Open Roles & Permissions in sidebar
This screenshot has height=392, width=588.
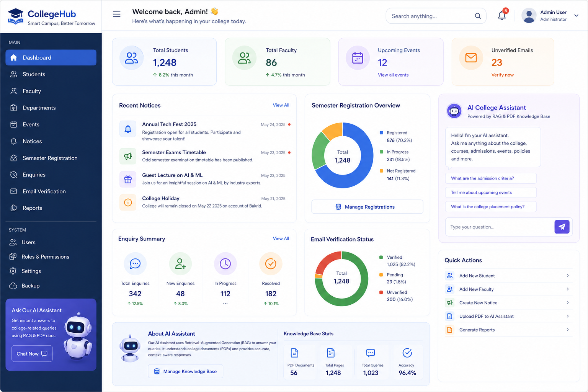coord(51,257)
